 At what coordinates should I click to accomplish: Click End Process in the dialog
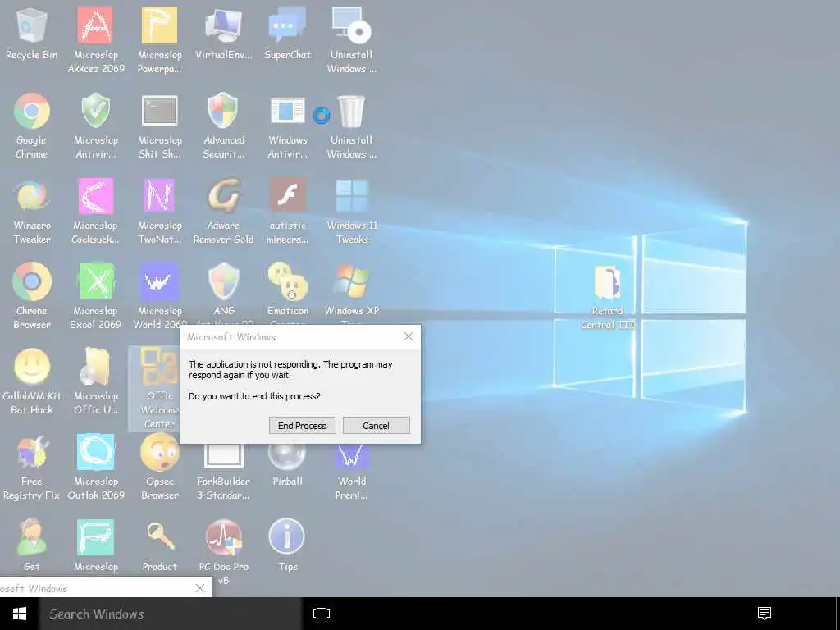pos(302,426)
